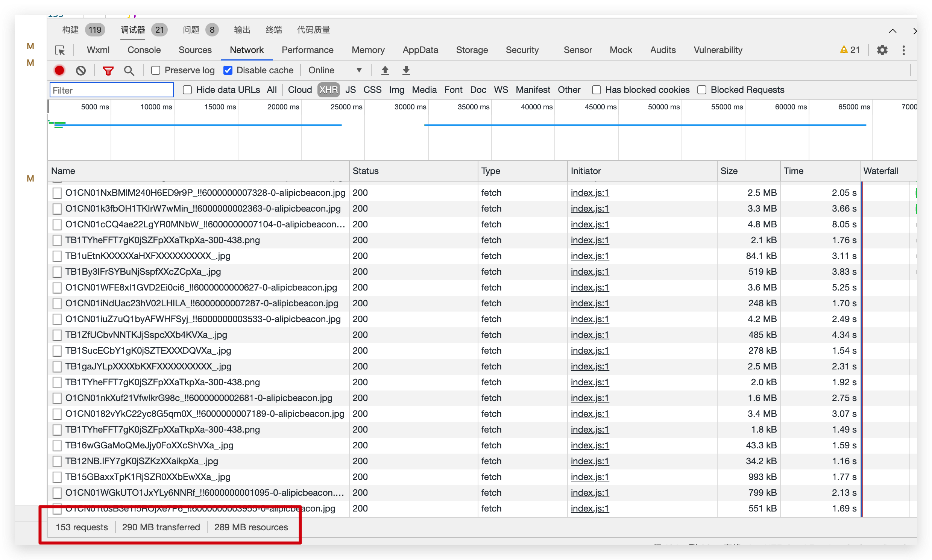Clear the network log
The height and width of the screenshot is (560, 932).
[81, 71]
